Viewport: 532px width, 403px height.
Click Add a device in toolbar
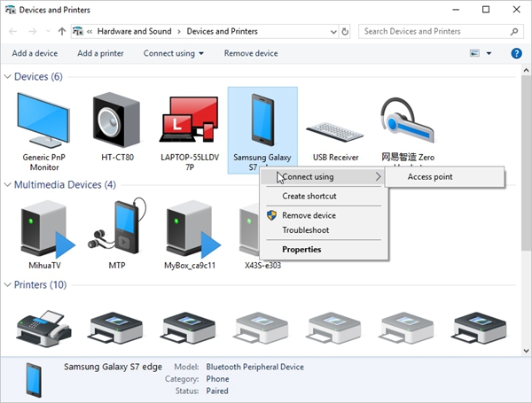(35, 53)
